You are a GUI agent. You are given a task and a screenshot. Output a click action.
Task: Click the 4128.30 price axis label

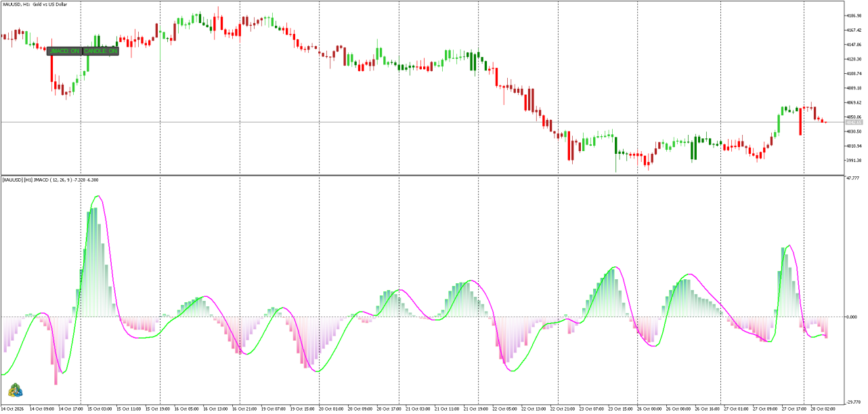[853, 59]
